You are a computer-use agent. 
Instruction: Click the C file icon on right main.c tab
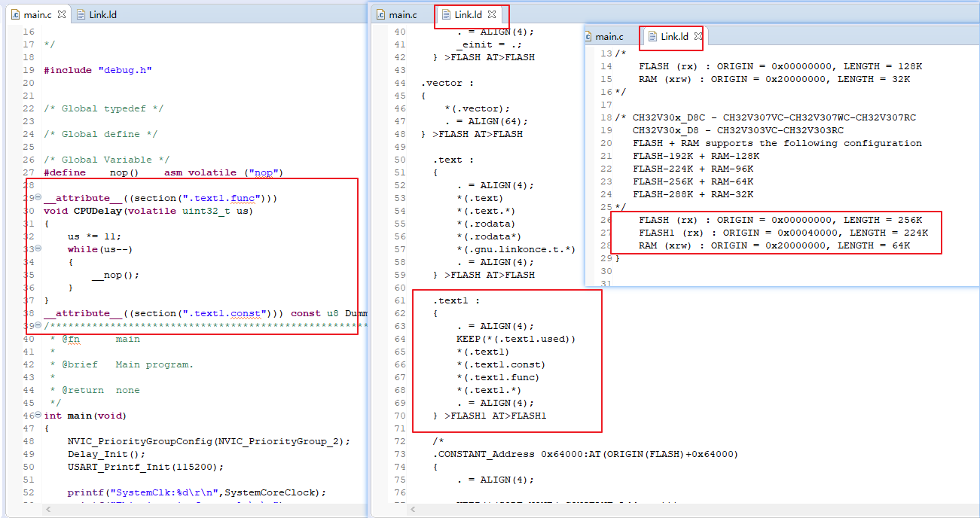[588, 37]
